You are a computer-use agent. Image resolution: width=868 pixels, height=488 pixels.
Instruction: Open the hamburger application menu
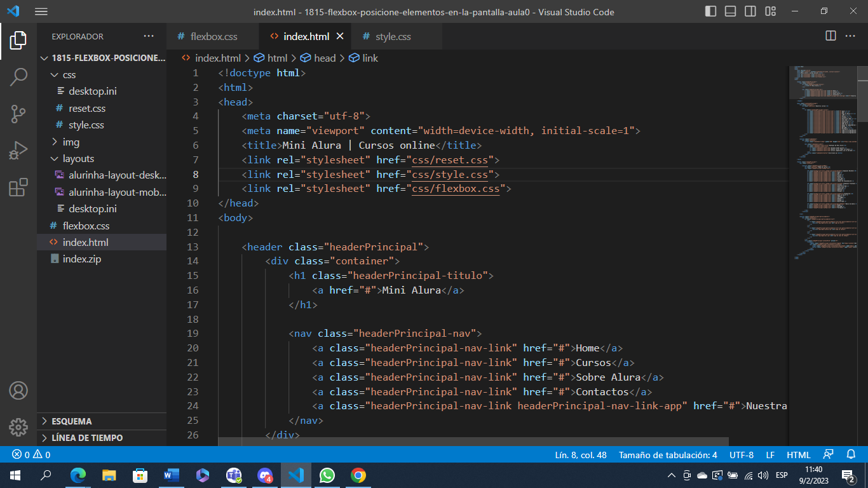(41, 11)
